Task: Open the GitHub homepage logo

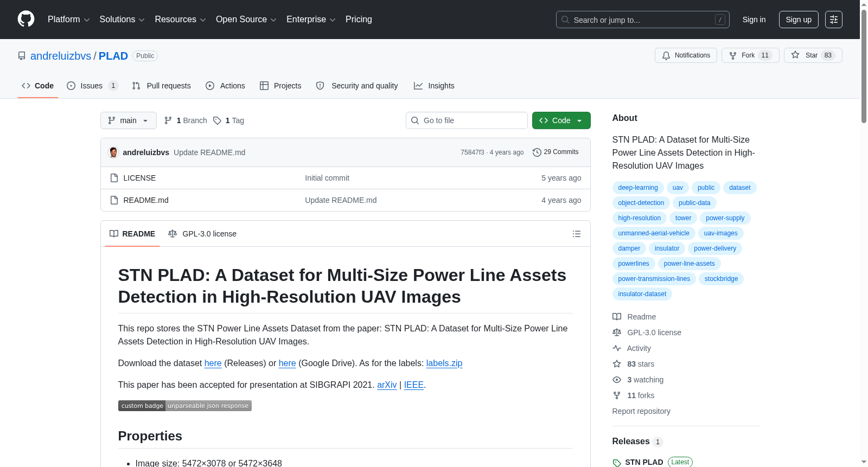Action: (26, 20)
